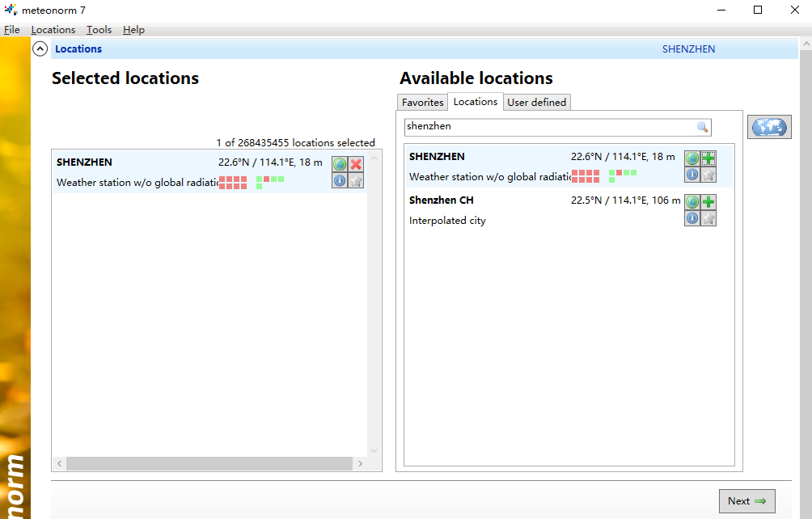Image resolution: width=812 pixels, height=519 pixels.
Task: Switch to the User defined tab
Action: tap(537, 103)
